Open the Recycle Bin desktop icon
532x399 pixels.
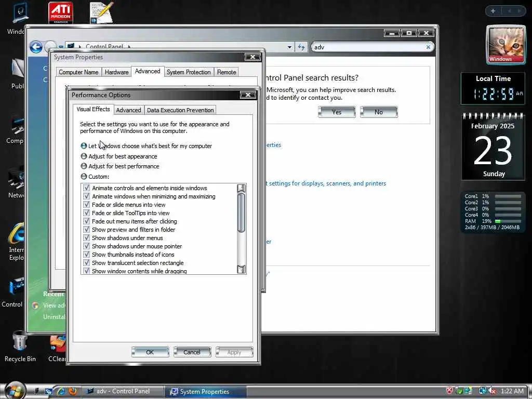pyautogui.click(x=20, y=346)
